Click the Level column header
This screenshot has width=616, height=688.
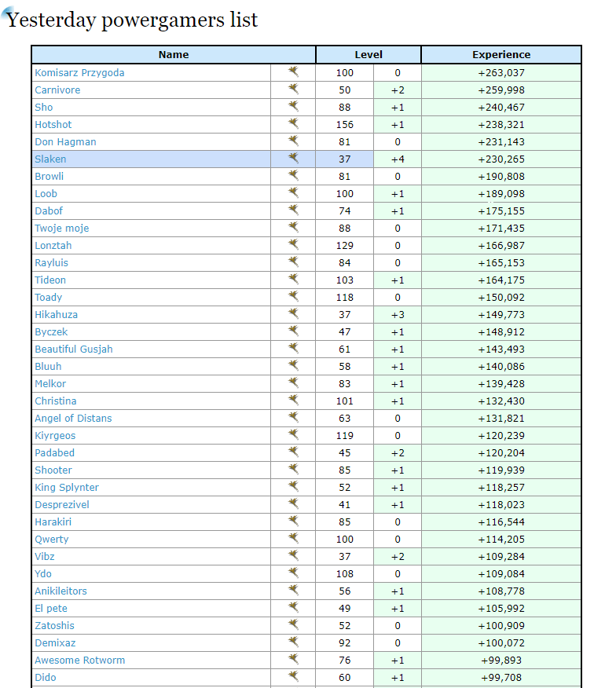click(368, 55)
